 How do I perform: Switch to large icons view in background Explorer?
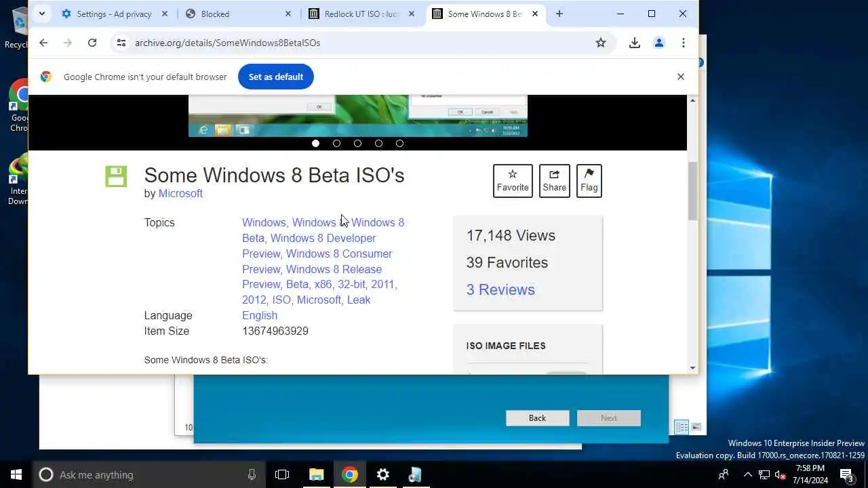pos(696,427)
